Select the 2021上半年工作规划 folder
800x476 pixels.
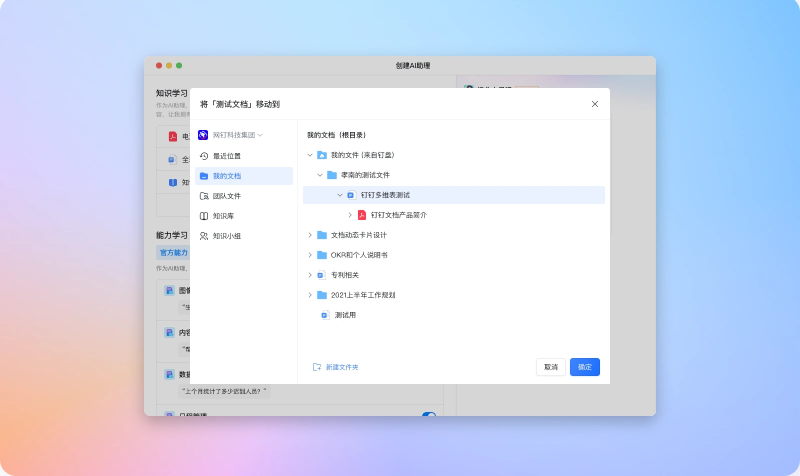(362, 295)
